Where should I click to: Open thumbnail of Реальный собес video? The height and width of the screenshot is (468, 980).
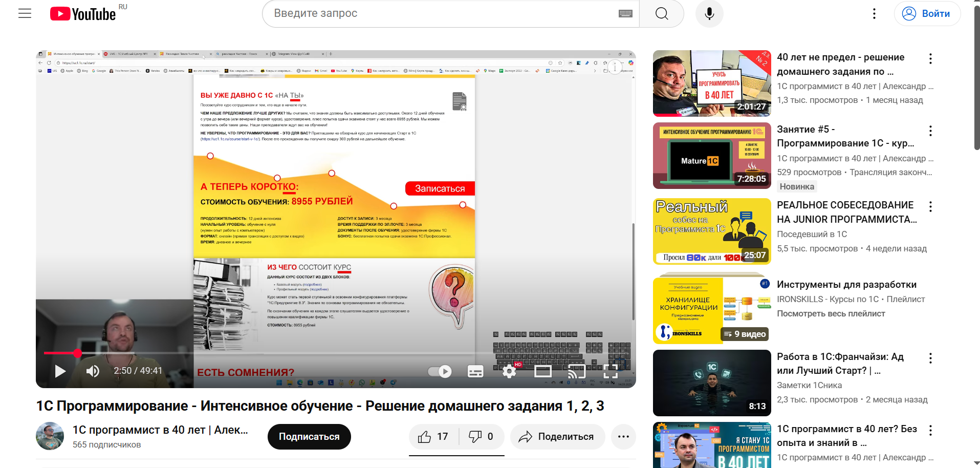(712, 231)
